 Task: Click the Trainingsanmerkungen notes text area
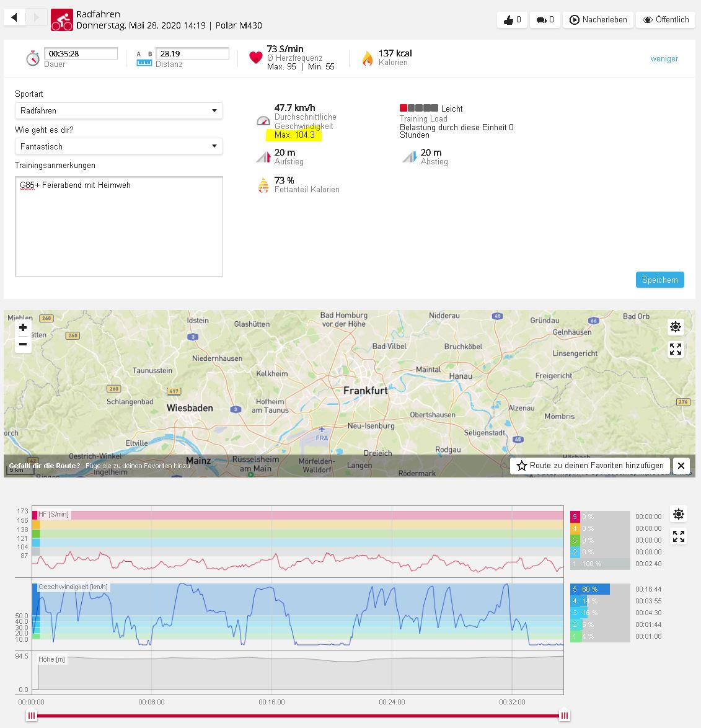118,226
